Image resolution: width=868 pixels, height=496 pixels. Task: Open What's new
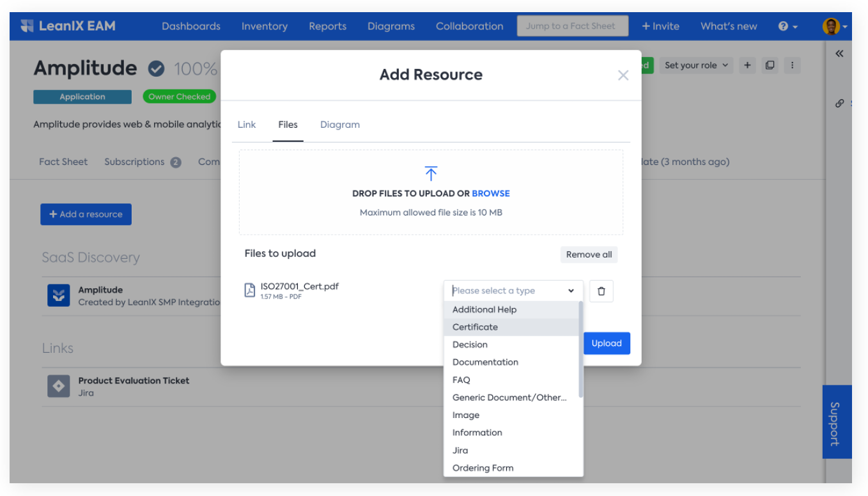729,26
